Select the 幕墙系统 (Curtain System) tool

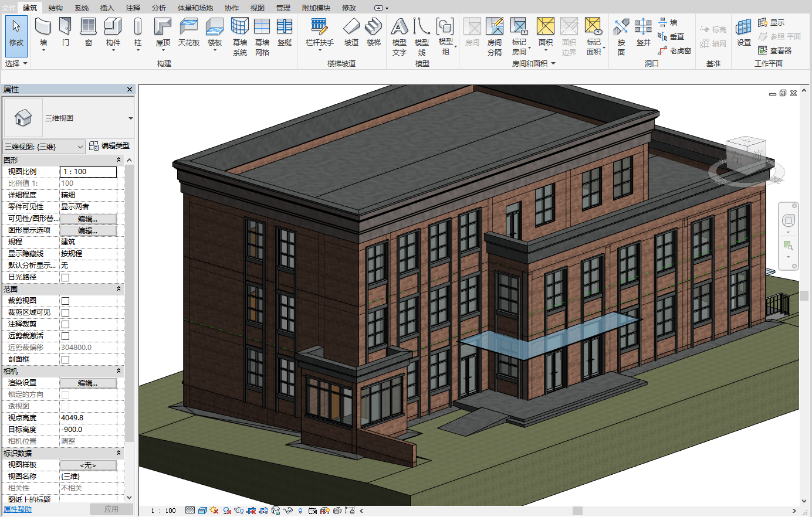point(239,36)
